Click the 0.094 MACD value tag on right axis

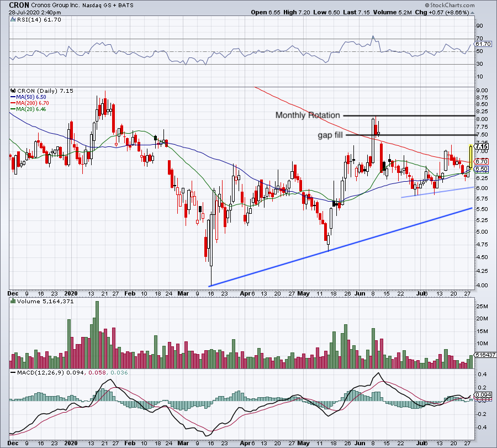click(484, 395)
